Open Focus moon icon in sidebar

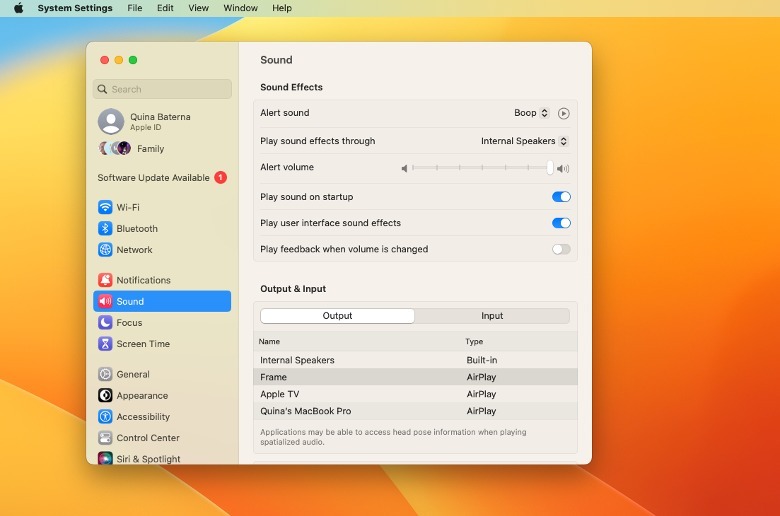(x=105, y=323)
